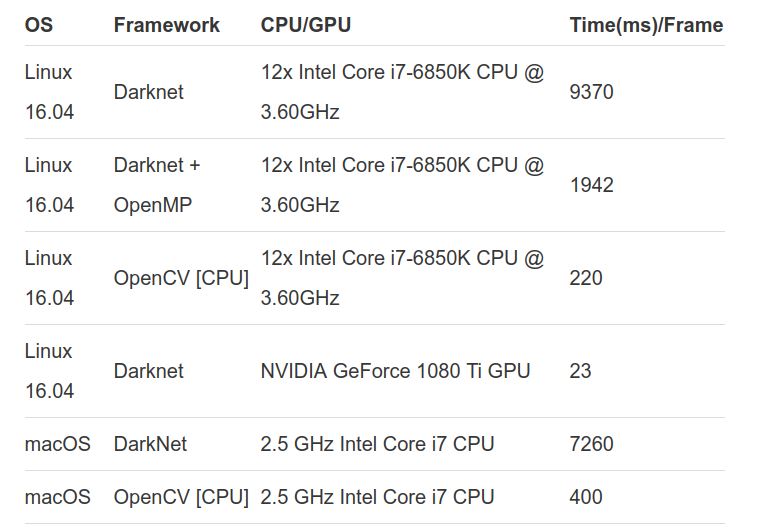Select macOS in the 7260 ms row

coord(57,444)
